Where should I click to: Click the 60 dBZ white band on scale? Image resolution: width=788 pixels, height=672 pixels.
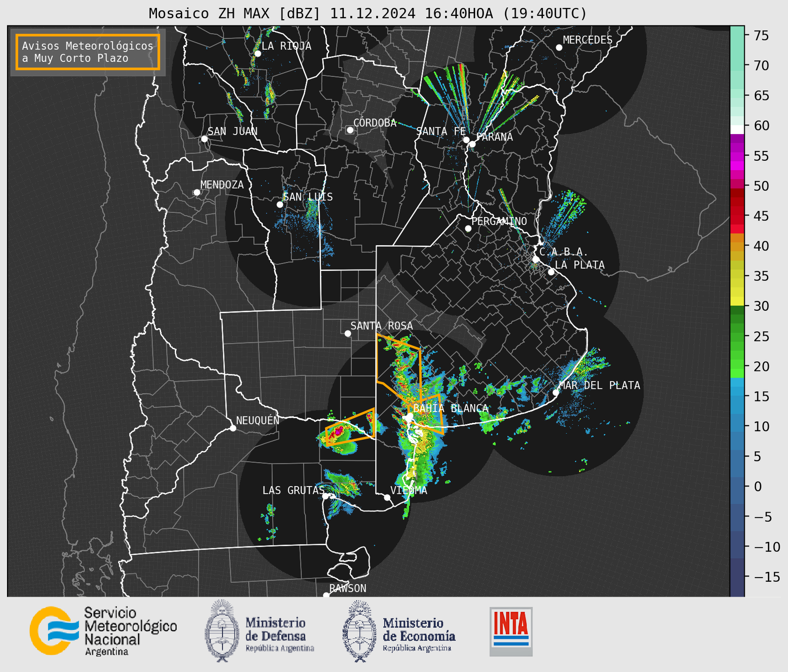[x=737, y=129]
